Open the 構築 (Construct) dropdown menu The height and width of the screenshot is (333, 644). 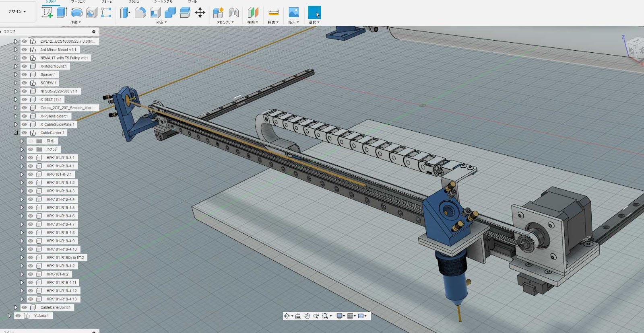[252, 23]
